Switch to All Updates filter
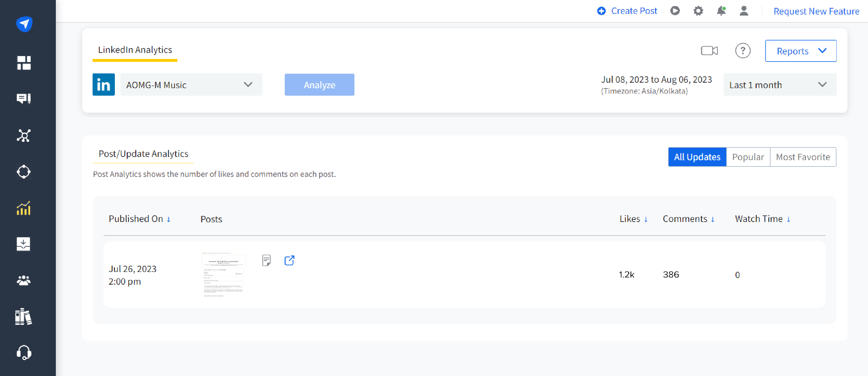This screenshot has height=376, width=868. (697, 157)
